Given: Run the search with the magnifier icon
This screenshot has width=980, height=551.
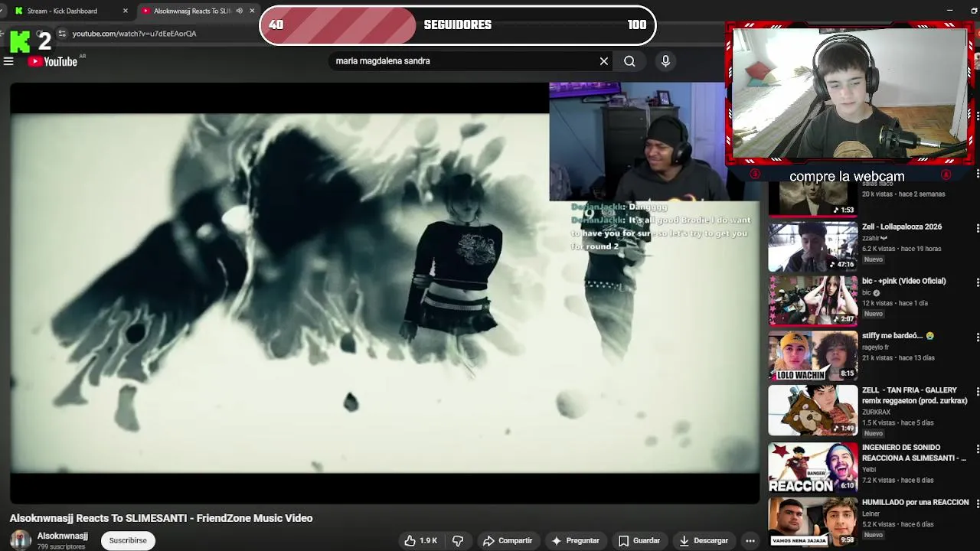Looking at the screenshot, I should 629,61.
